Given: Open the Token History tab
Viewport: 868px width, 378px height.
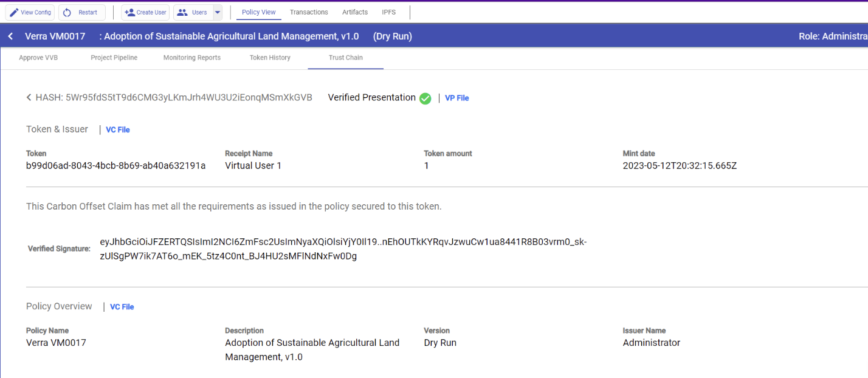Looking at the screenshot, I should coord(270,58).
